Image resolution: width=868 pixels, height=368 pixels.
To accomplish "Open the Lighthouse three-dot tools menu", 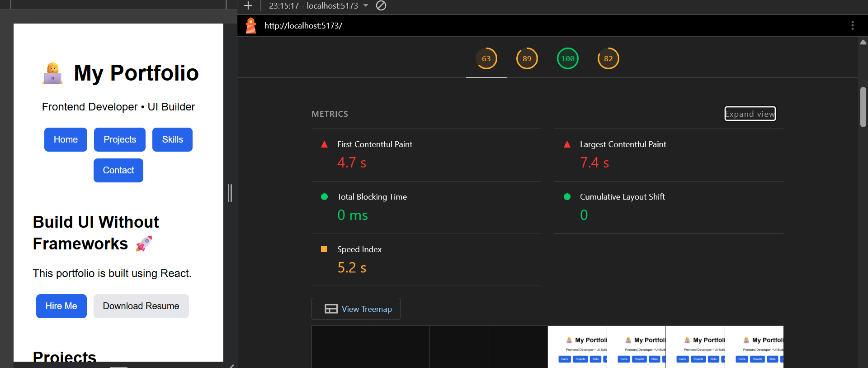I will click(853, 25).
